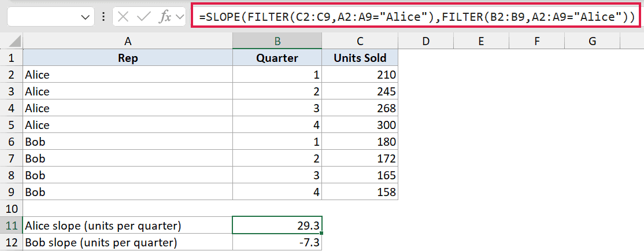Click the cell with value 158
Screen dimensions: 644x251
(360, 191)
